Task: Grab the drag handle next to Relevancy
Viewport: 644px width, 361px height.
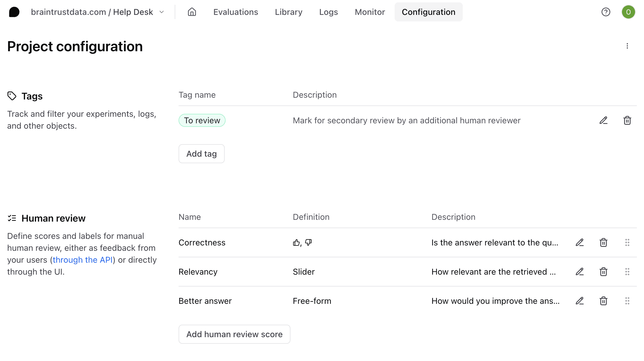Action: click(x=627, y=272)
